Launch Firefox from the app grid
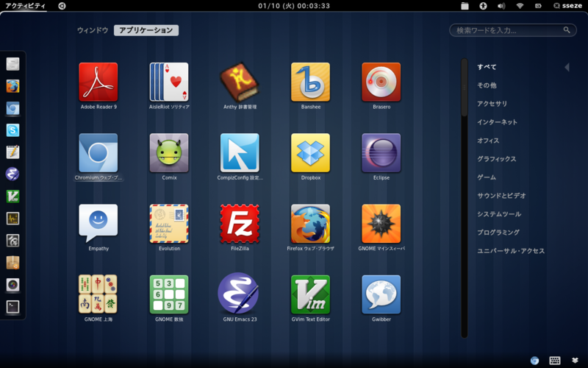Viewport: 588px width, 368px height. coord(310,224)
